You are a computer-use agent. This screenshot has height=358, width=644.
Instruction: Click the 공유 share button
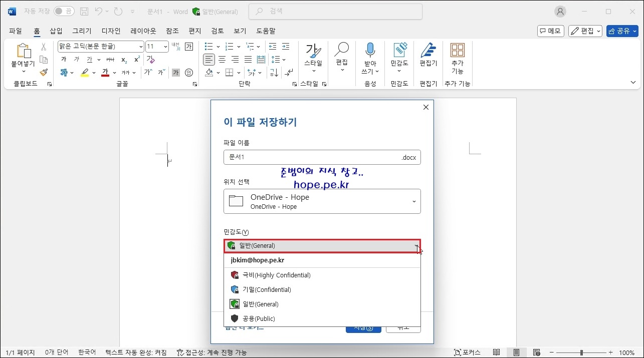coord(622,31)
